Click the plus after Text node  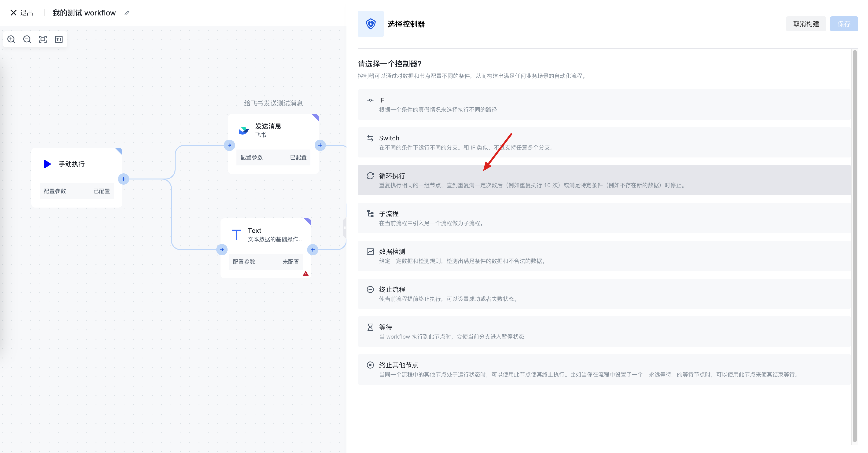313,250
